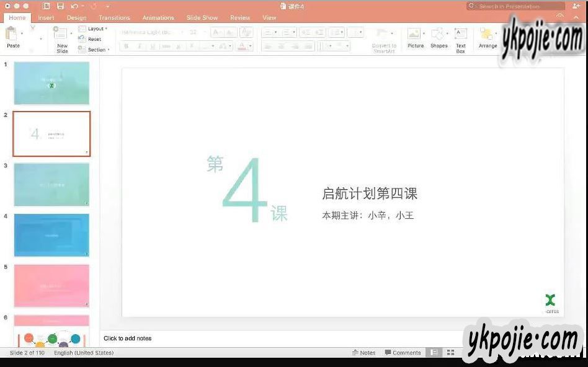This screenshot has width=588, height=367.
Task: Insert a Text Box
Action: [x=461, y=38]
